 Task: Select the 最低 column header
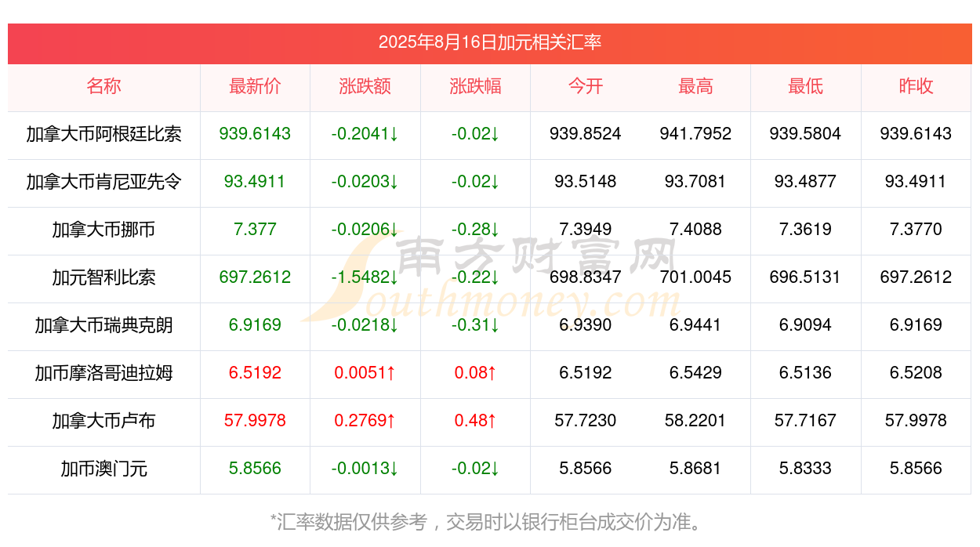(x=806, y=86)
